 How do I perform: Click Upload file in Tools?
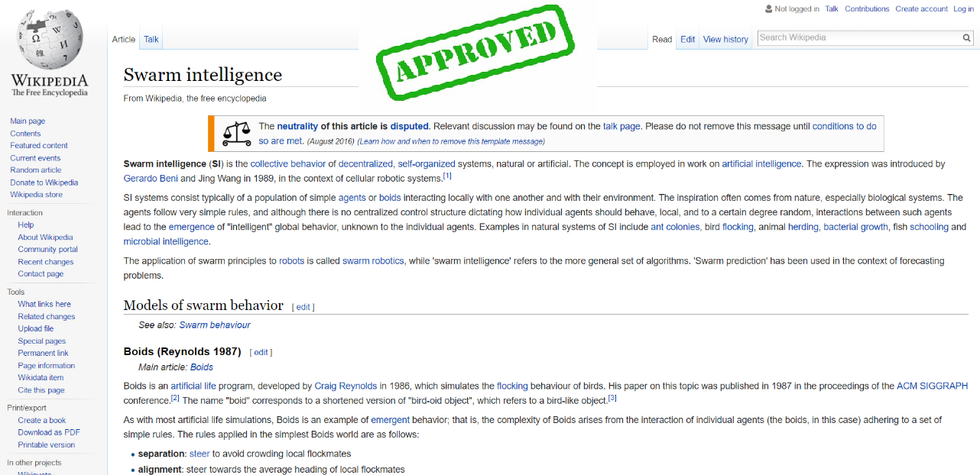(x=36, y=328)
